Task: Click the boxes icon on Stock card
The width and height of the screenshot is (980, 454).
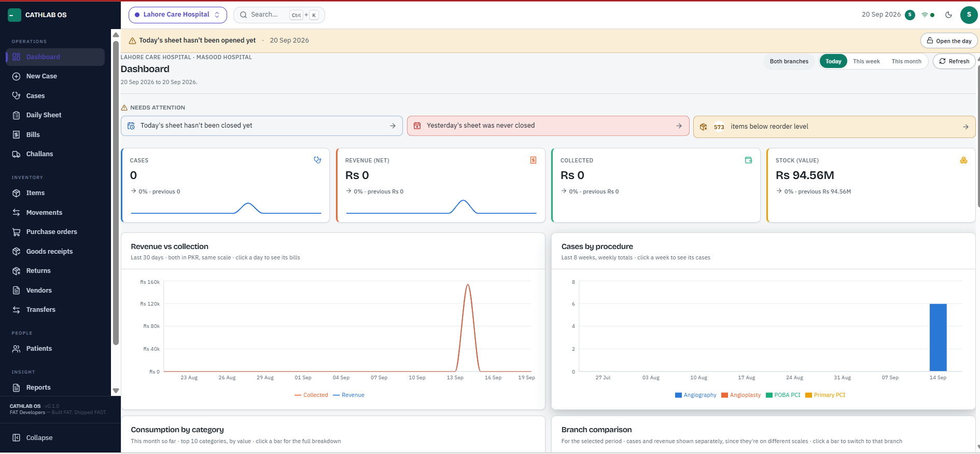Action: pyautogui.click(x=963, y=160)
